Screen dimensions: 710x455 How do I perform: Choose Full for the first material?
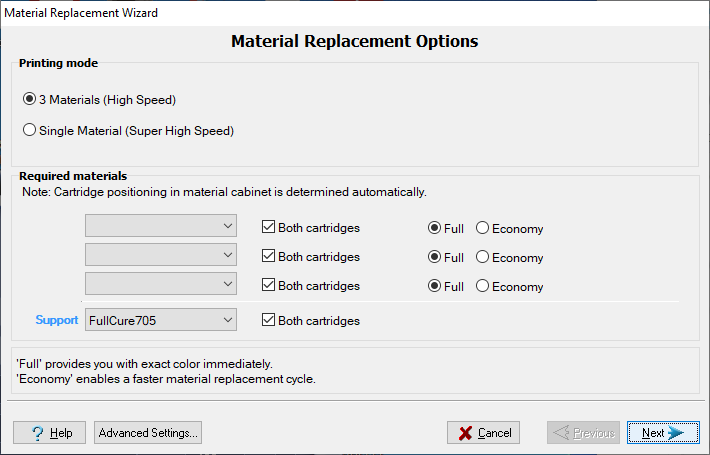coord(435,229)
